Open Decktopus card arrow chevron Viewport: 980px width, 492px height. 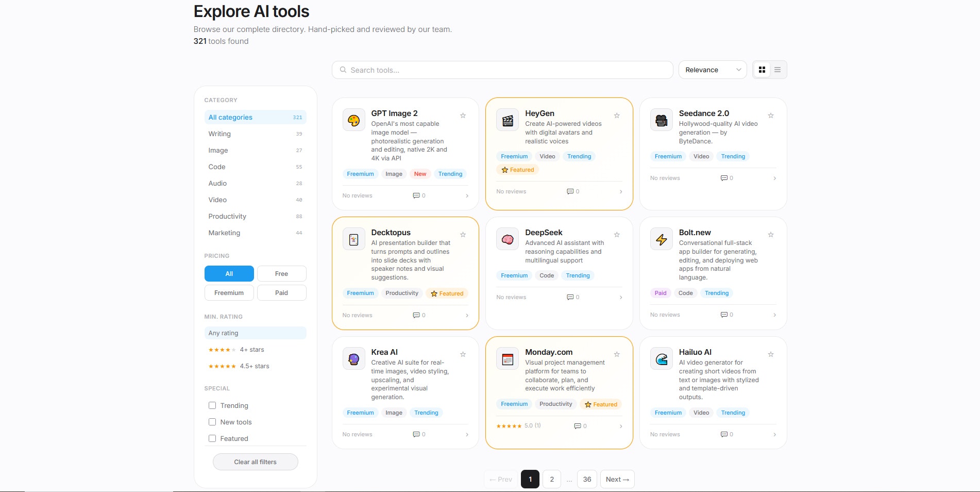(x=467, y=316)
